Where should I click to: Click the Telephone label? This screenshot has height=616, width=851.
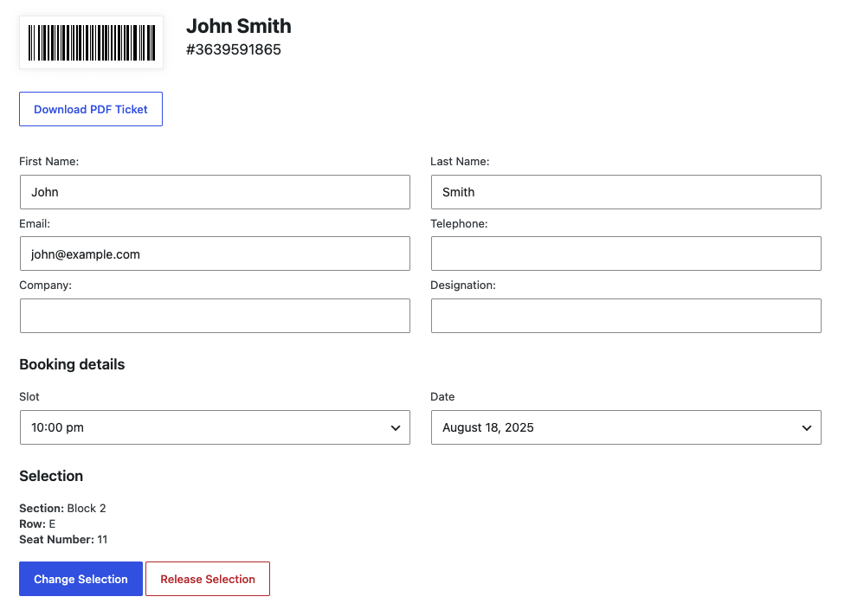(x=459, y=223)
